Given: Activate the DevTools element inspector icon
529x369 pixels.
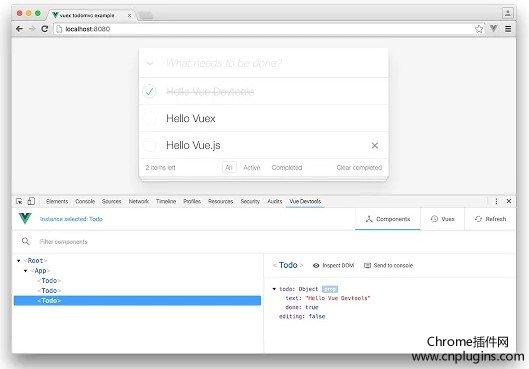Looking at the screenshot, I should [x=19, y=201].
